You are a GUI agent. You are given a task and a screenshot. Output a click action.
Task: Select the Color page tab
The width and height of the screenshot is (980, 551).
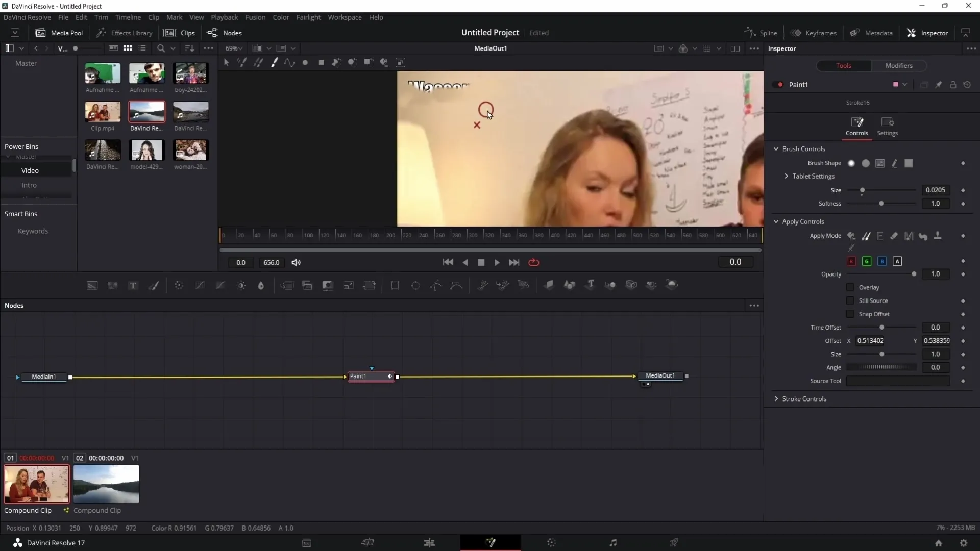(551, 542)
